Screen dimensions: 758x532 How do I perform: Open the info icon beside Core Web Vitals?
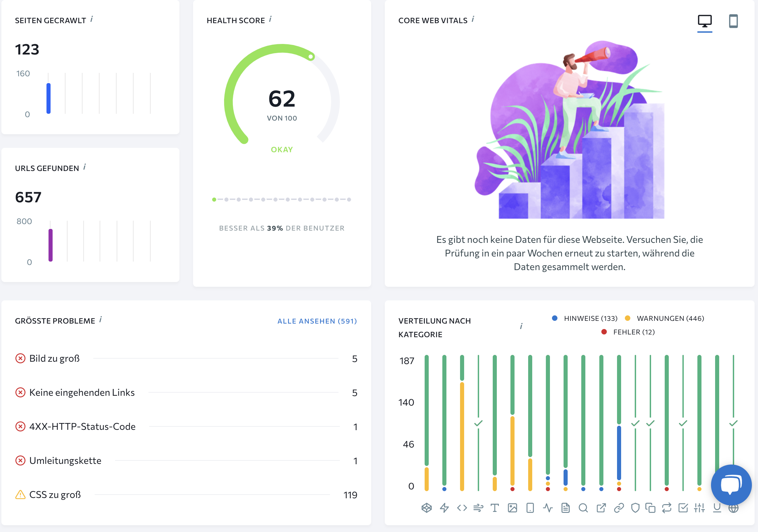coord(473,19)
